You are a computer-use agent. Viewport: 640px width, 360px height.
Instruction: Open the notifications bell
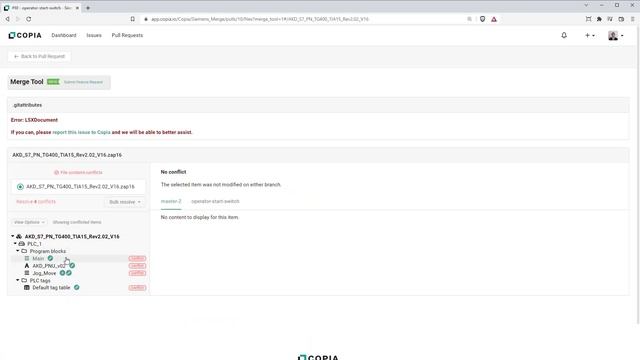coord(564,36)
